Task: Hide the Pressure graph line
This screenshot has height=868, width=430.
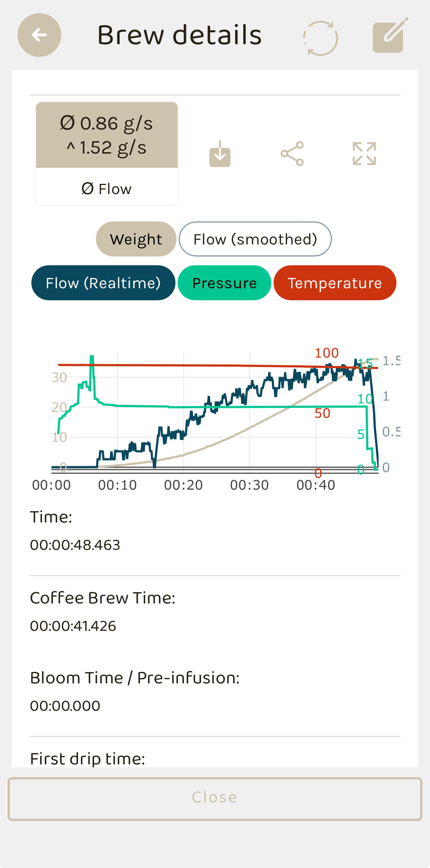Action: [224, 283]
